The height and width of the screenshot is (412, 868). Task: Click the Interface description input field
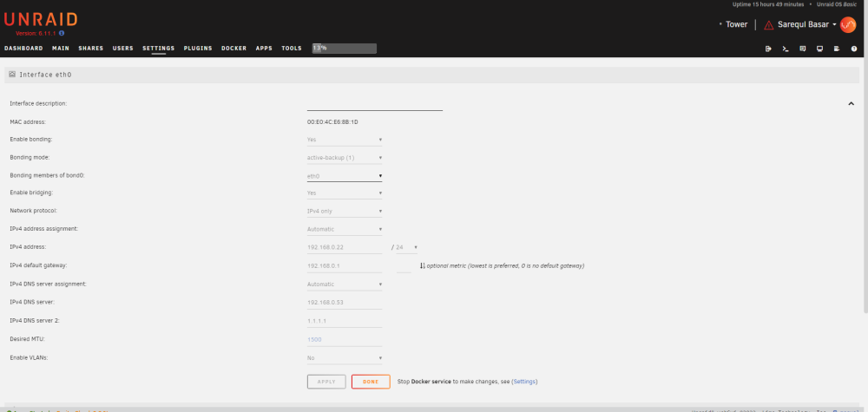375,104
